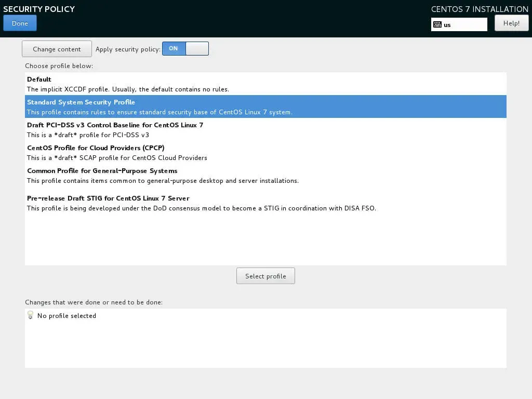Click the Select profile button
This screenshot has height=399, width=532.
pos(265,276)
